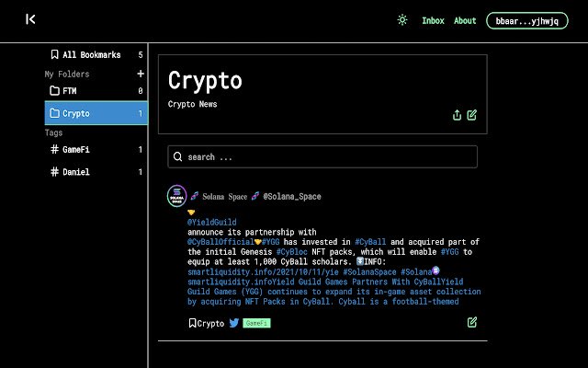Open the #CyBall hashtag
Viewport: 588px width, 368px height.
click(x=370, y=242)
